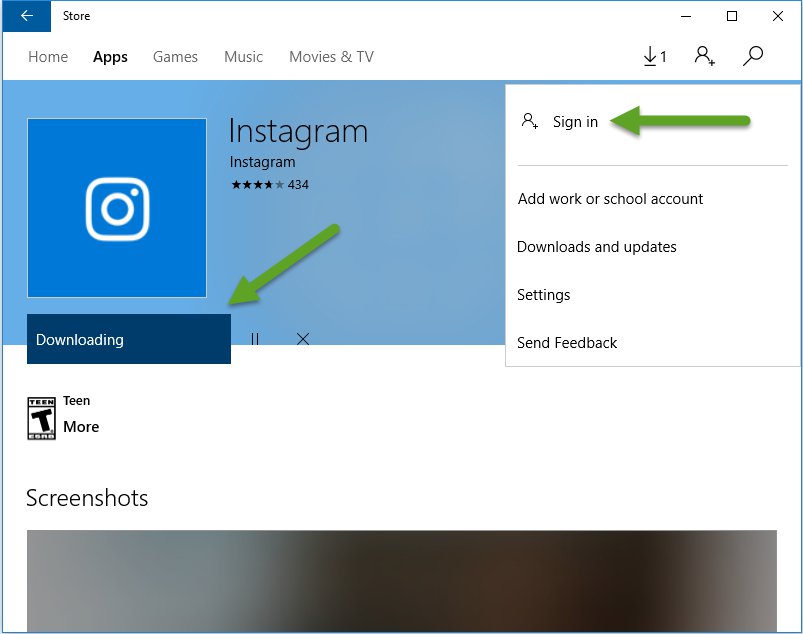Click the Instagram publisher link
The image size is (803, 634).
point(262,162)
